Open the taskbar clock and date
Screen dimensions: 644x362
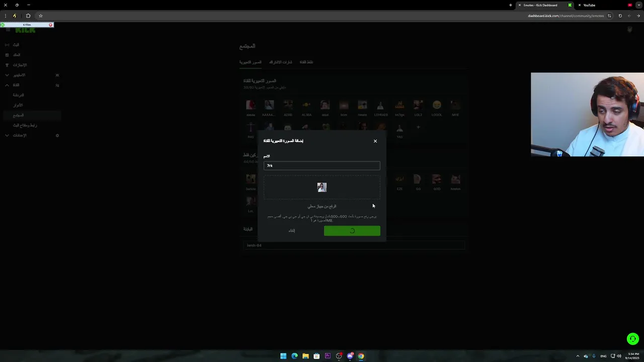pos(633,356)
